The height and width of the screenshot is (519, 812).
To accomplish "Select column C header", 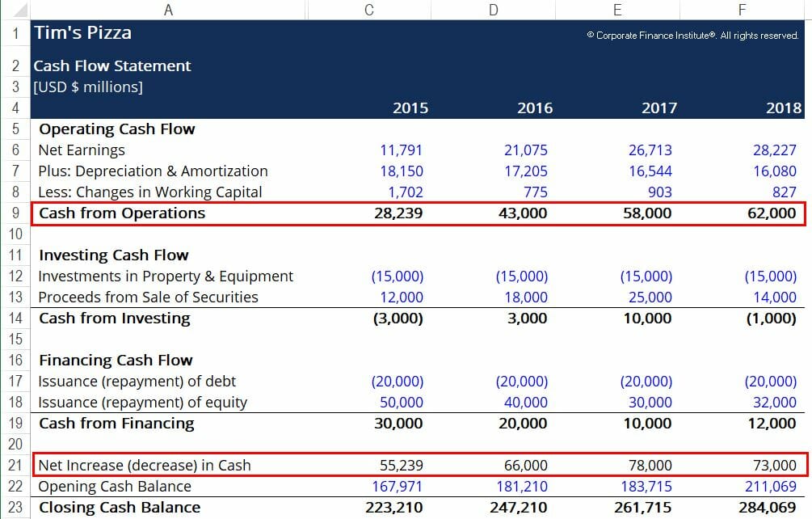I will pos(368,10).
